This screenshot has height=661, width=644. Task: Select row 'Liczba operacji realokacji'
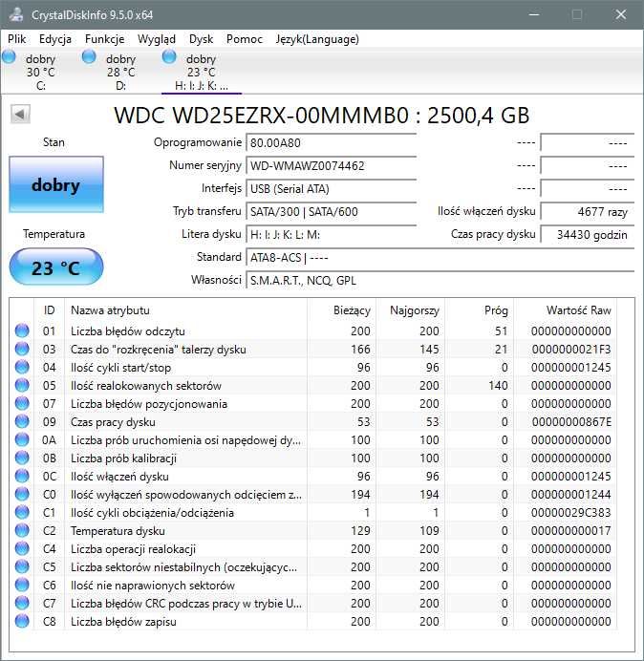[x=313, y=549]
